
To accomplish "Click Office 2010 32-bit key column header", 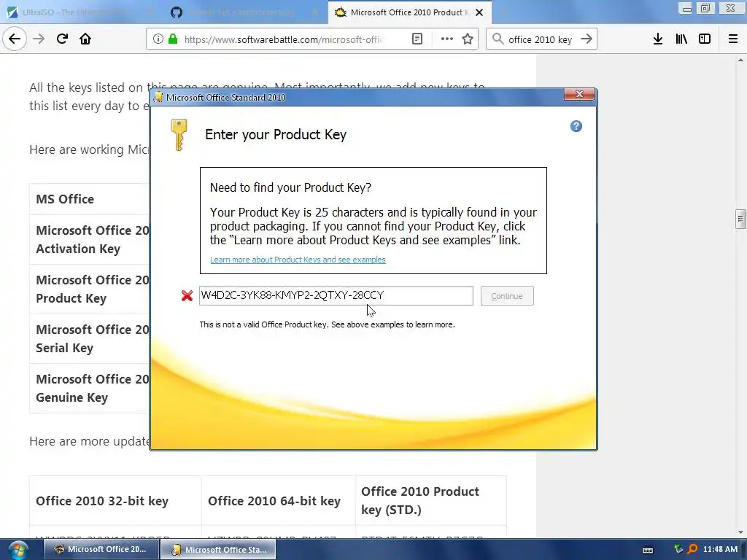I will tap(115, 500).
